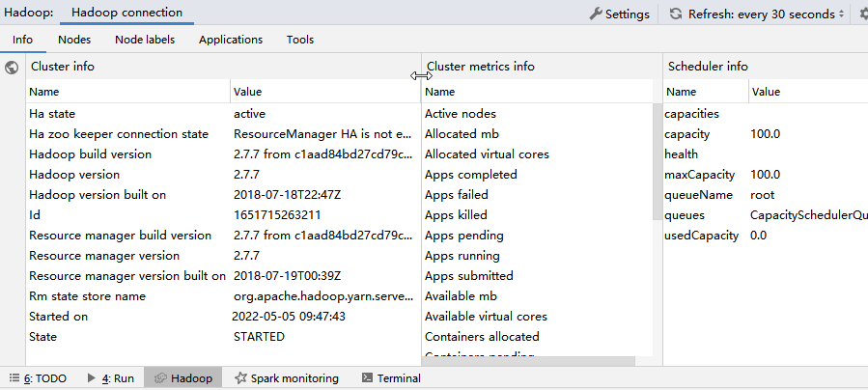Click the Cluster info Name column header
Screen dimensions: 868x390
coord(127,92)
